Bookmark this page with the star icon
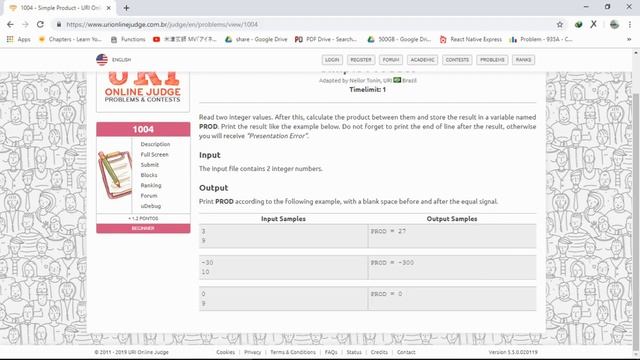Screen dimensions: 640x360 [560, 24]
